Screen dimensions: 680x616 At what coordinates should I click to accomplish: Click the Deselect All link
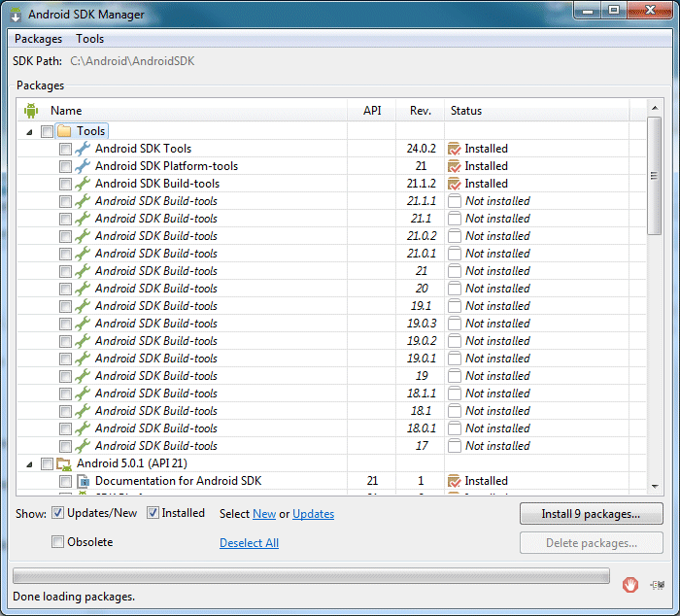(249, 543)
